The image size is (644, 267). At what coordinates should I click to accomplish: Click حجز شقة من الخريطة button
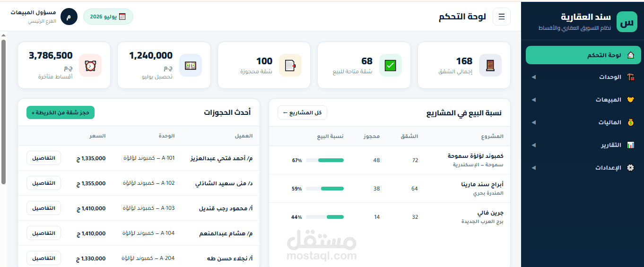pos(61,112)
